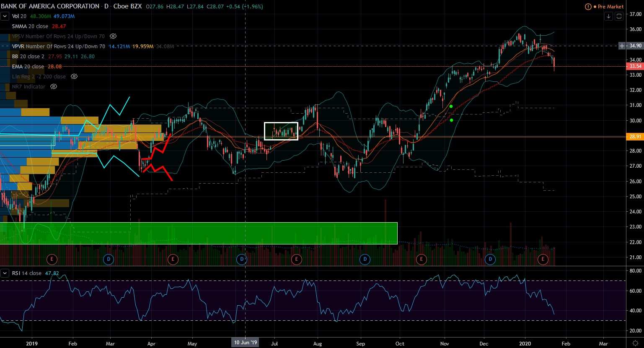
Task: Open the dividend marker D in September 2019
Action: [x=365, y=259]
